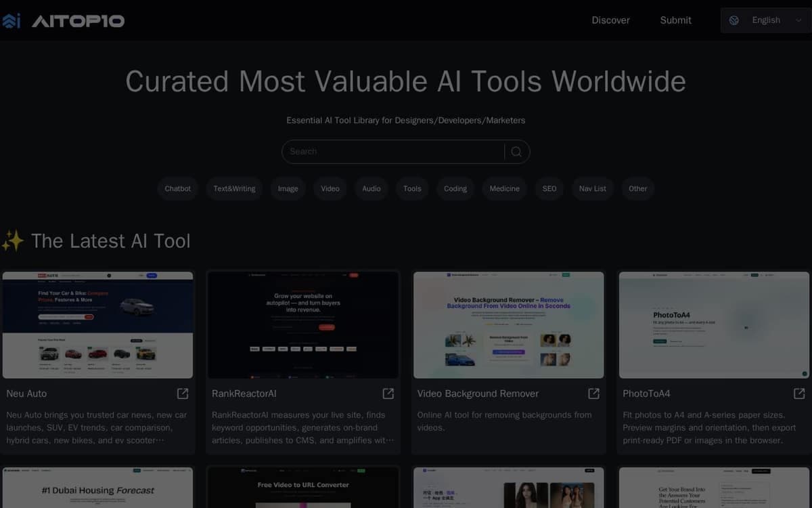This screenshot has width=812, height=508.
Task: Open the Free Video to URL Converter thumbnail
Action: click(303, 488)
